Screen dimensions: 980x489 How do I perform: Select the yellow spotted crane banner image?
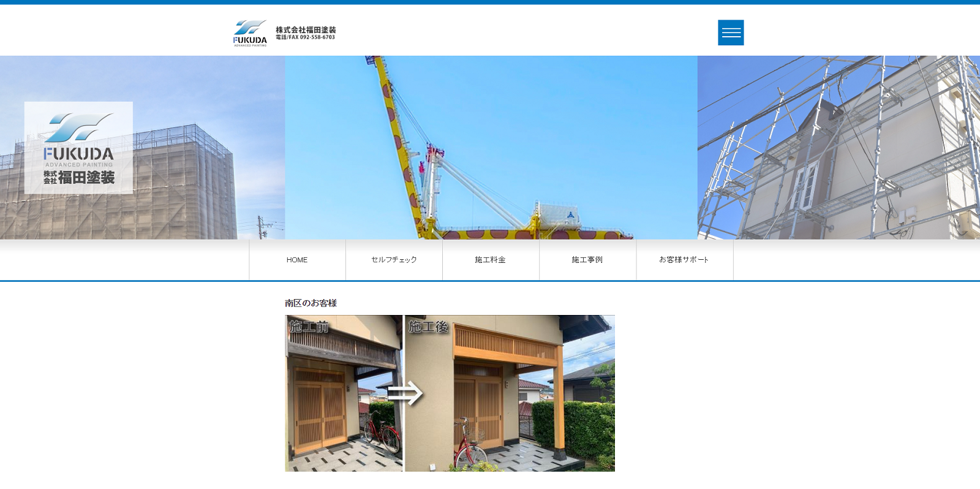[x=491, y=147]
